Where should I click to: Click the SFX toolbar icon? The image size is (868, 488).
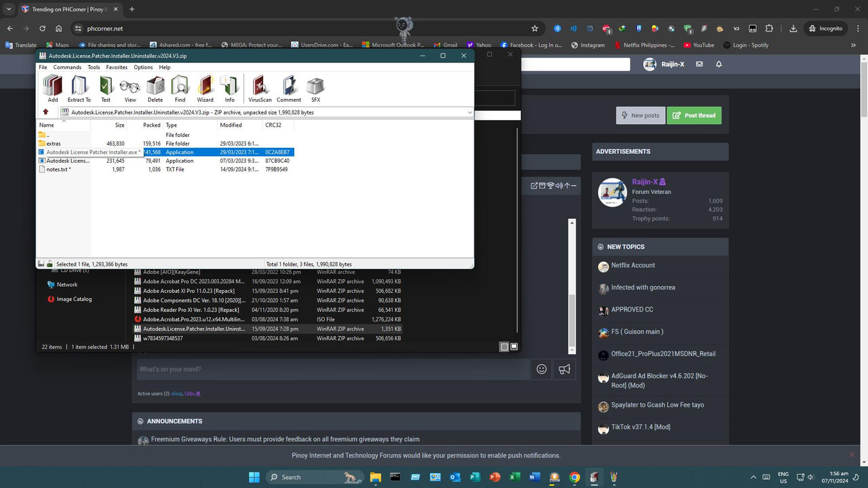pos(315,89)
